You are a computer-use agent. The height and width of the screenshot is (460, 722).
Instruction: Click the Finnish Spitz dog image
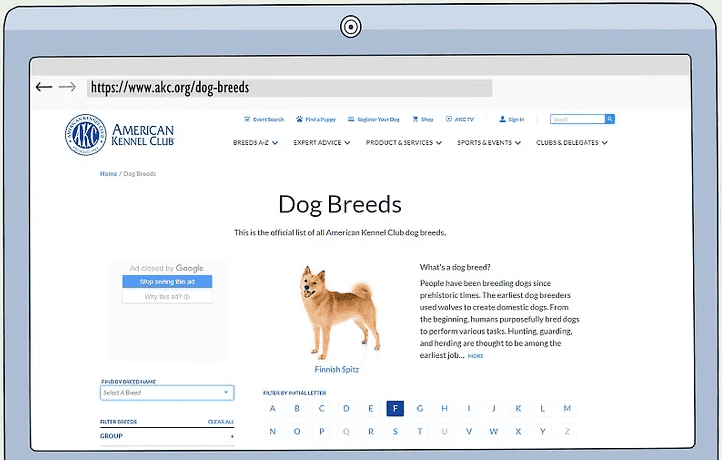(340, 313)
